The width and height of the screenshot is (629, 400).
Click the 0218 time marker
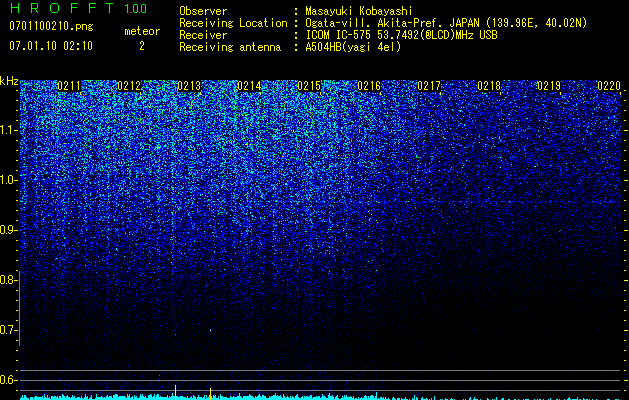click(x=489, y=86)
